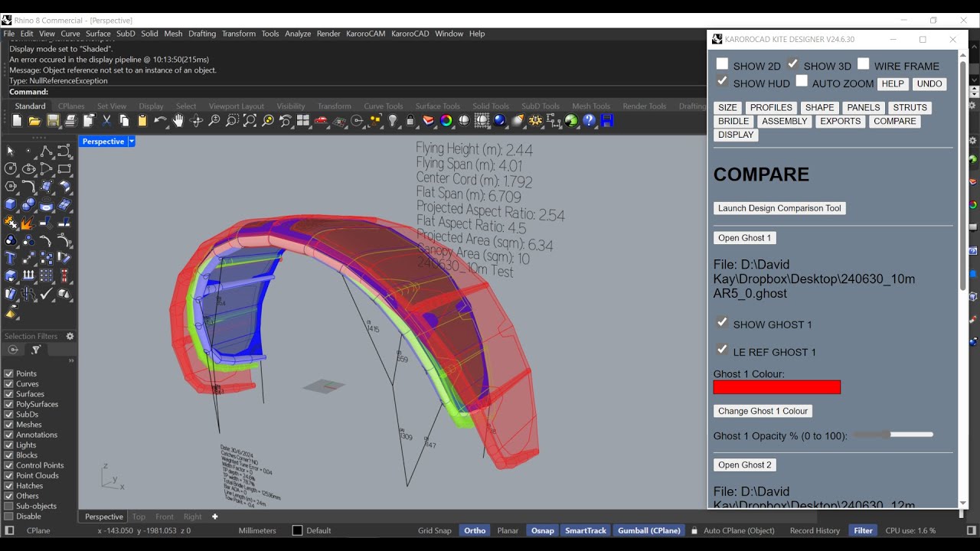Click the Open Ghost 1 button

745,238
